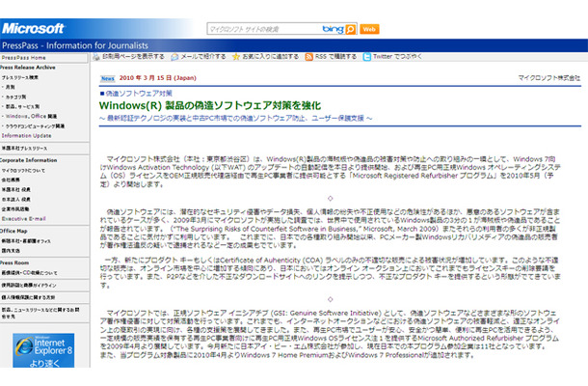588x386 pixels.
Task: Click the Internet Explorer 8 banner
Action: (43, 350)
